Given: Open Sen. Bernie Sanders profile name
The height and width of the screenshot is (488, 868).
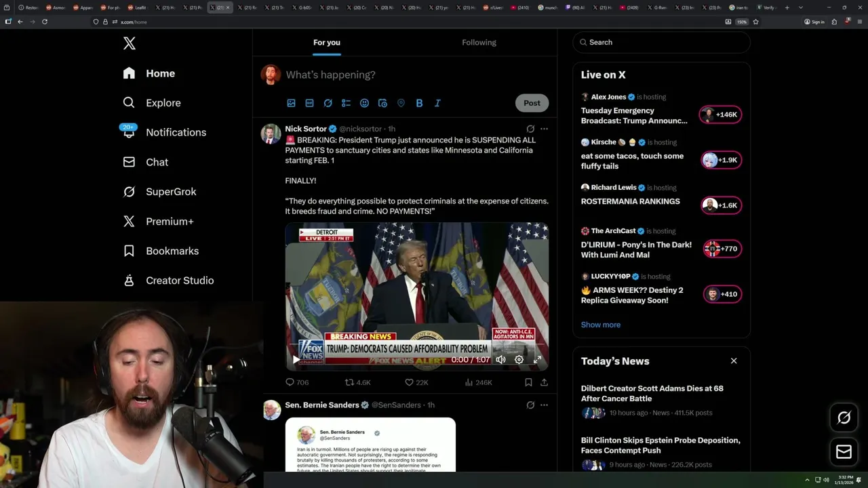Looking at the screenshot, I should click(x=322, y=405).
